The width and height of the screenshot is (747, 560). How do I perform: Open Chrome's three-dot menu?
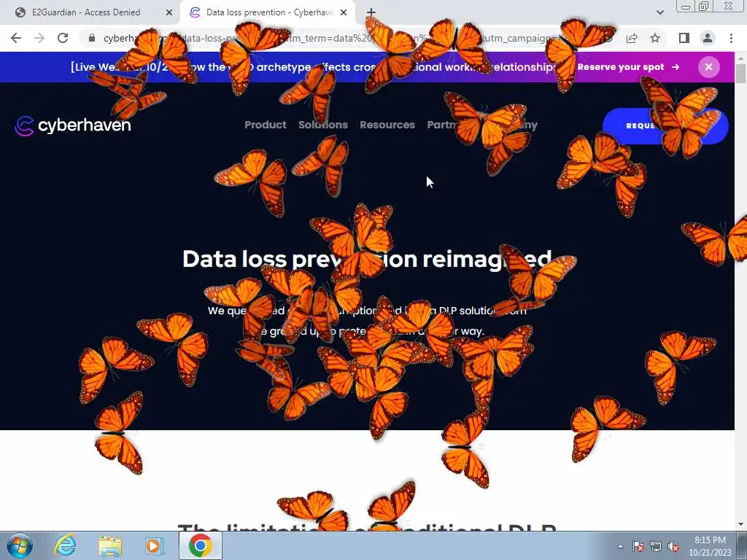coord(731,38)
